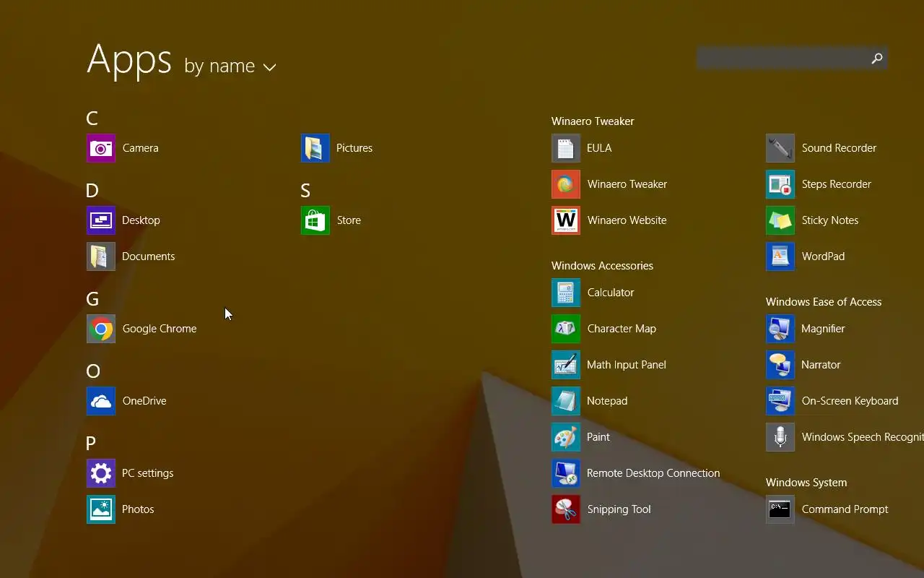Open the Command Prompt icon
The height and width of the screenshot is (578, 924).
(780, 509)
